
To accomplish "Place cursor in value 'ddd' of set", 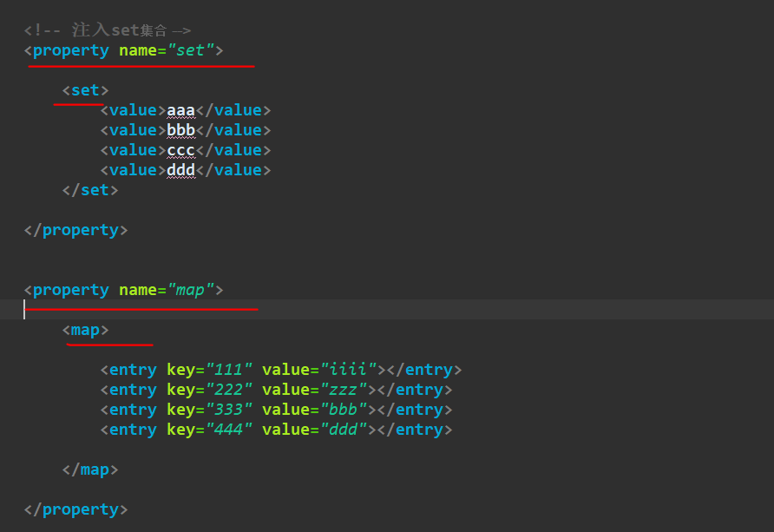I will click(x=181, y=170).
